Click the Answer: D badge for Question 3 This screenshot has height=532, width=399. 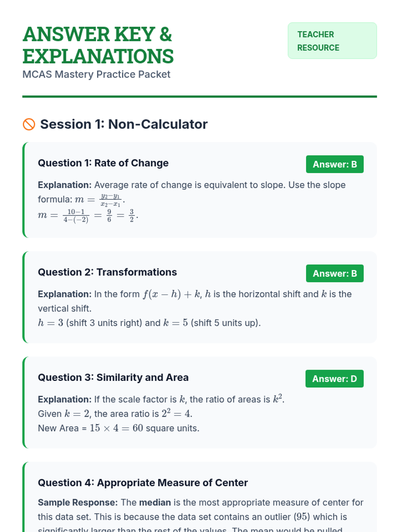(334, 379)
